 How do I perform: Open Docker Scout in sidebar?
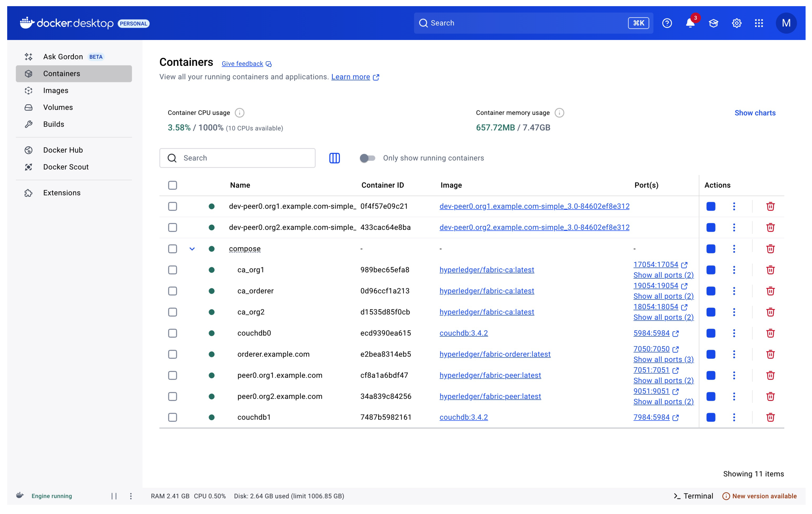74,167
